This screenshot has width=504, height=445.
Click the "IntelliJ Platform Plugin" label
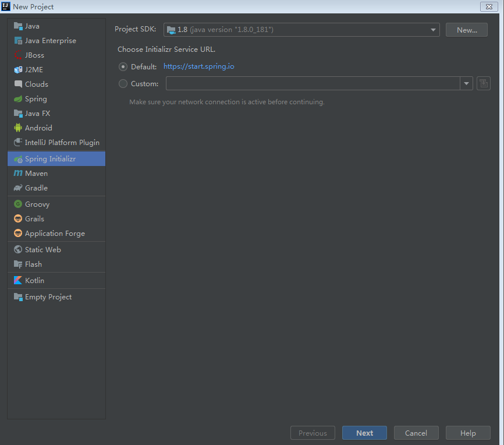click(62, 143)
